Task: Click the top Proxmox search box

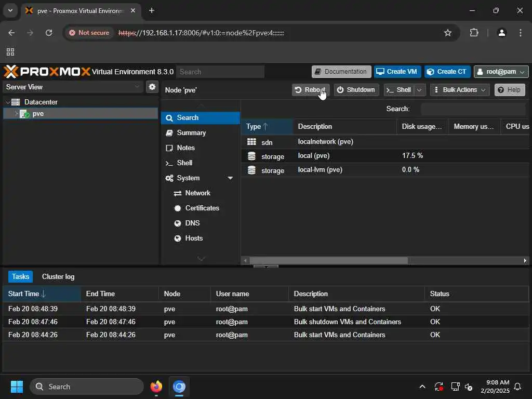Action: [x=220, y=72]
